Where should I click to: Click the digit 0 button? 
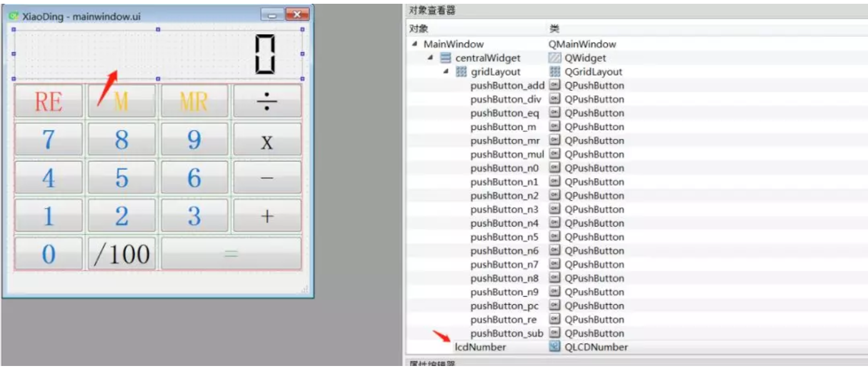49,253
